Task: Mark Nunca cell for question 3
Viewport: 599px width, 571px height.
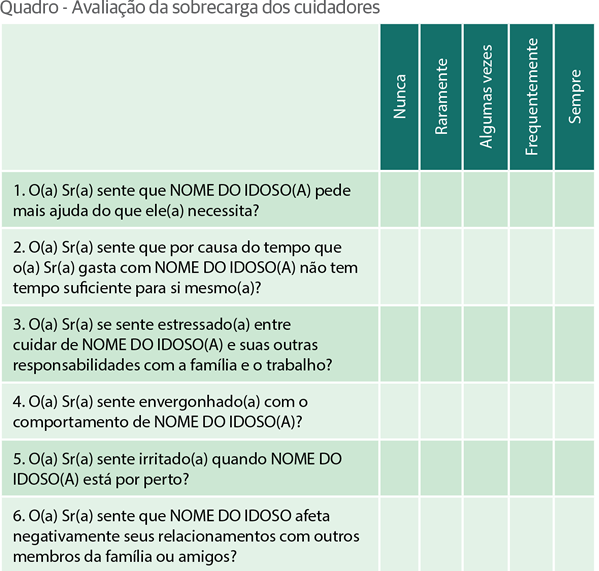Action: (x=399, y=344)
